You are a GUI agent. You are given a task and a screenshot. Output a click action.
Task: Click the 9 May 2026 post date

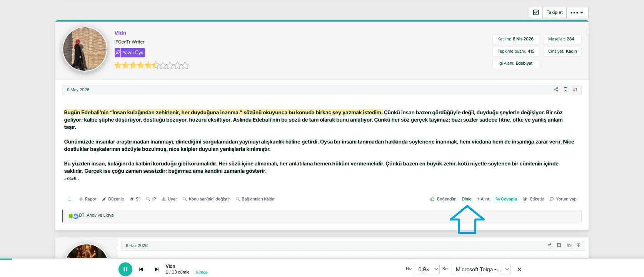(x=78, y=90)
